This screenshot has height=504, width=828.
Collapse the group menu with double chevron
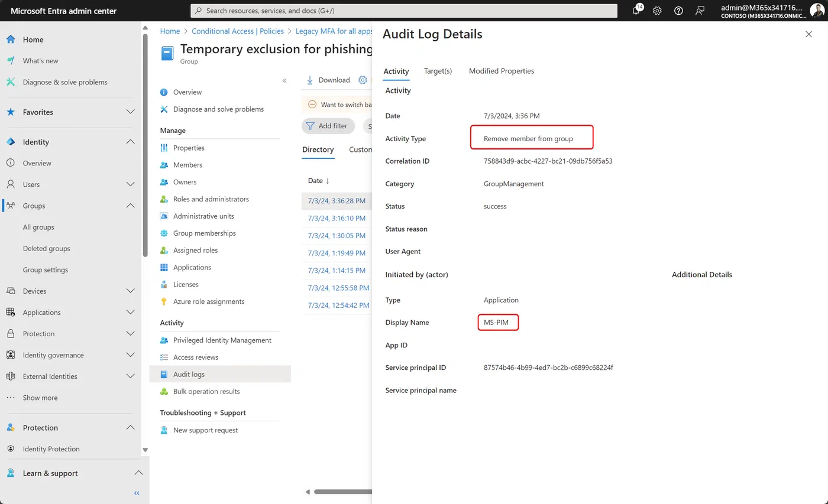point(284,80)
